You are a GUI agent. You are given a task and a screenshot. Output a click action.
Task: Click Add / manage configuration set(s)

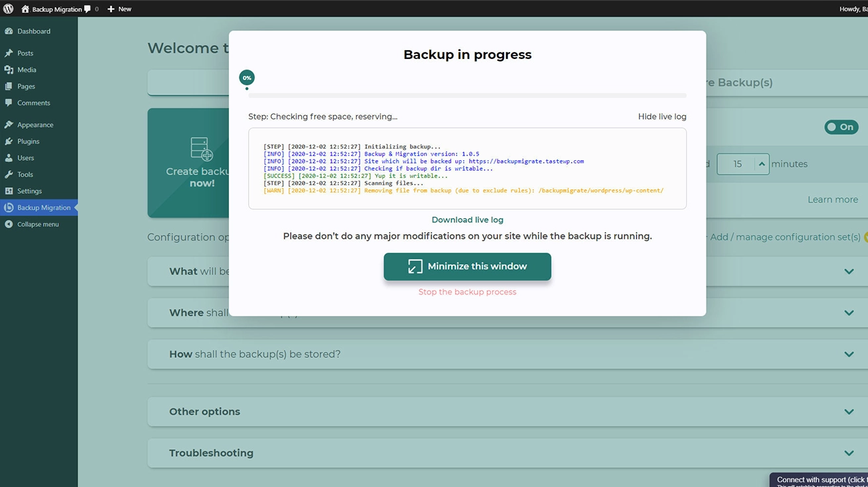click(785, 237)
